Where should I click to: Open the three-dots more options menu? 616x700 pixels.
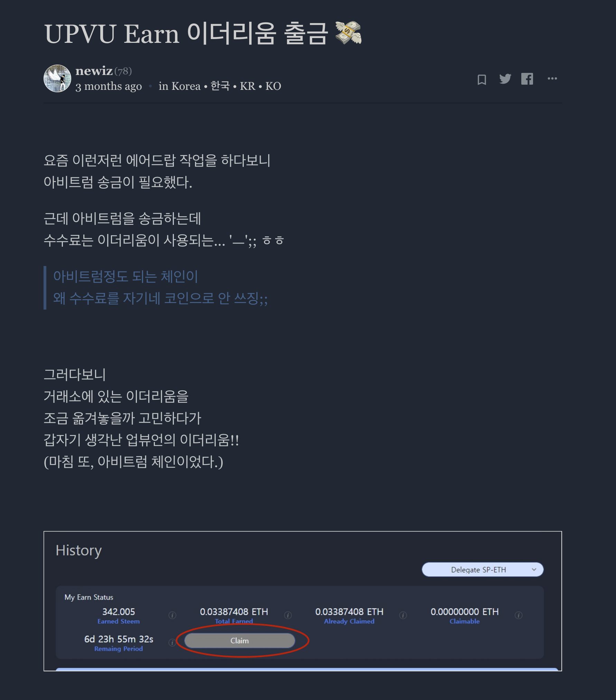552,78
